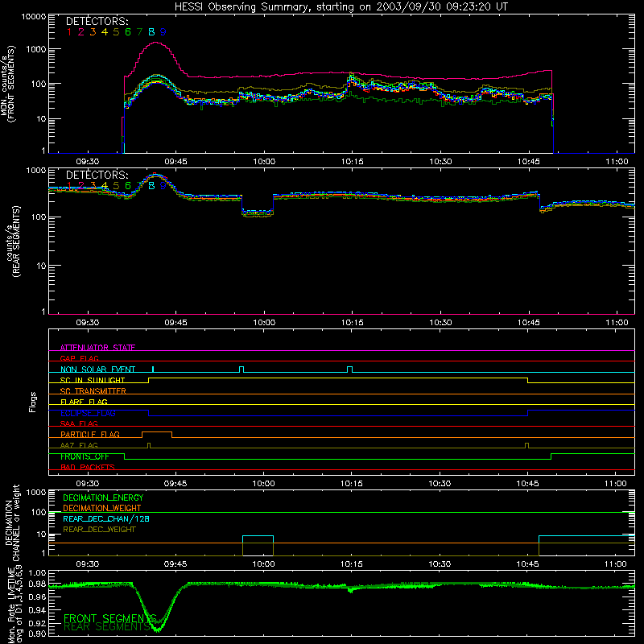Screen dimensions: 644x644
Task: Select blue detector 9 in front segments legend
Action: coord(163,32)
